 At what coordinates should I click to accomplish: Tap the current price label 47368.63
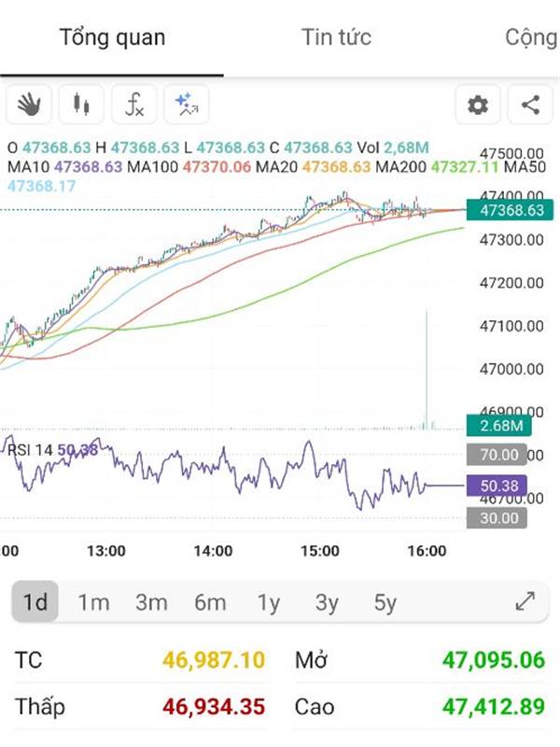coord(511,210)
